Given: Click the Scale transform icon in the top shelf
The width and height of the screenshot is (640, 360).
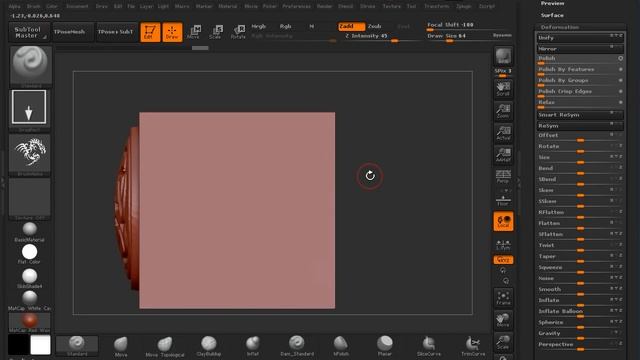Looking at the screenshot, I should (x=216, y=32).
